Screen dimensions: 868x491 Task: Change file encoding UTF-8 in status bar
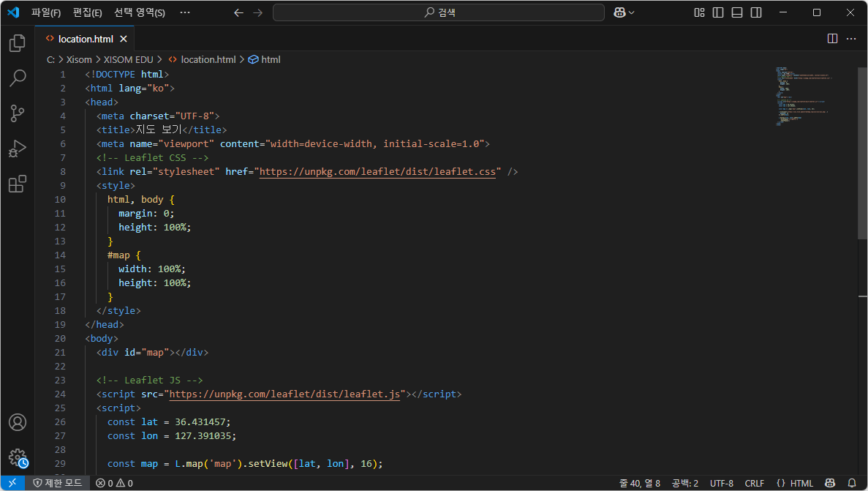click(721, 483)
